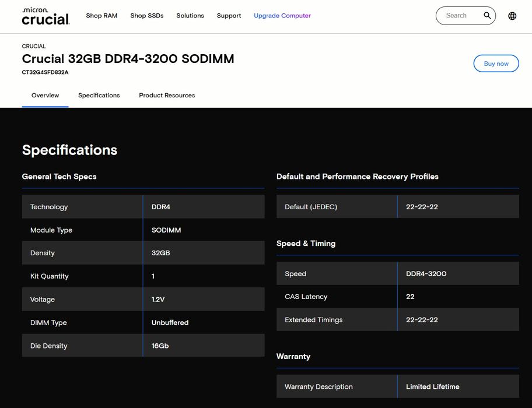
Task: Open the Shop SSDs menu
Action: tap(147, 16)
